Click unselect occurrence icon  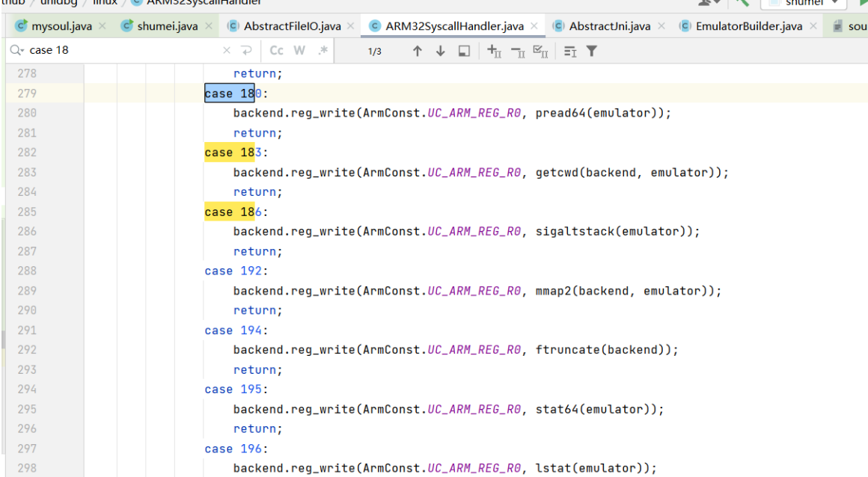coord(518,52)
